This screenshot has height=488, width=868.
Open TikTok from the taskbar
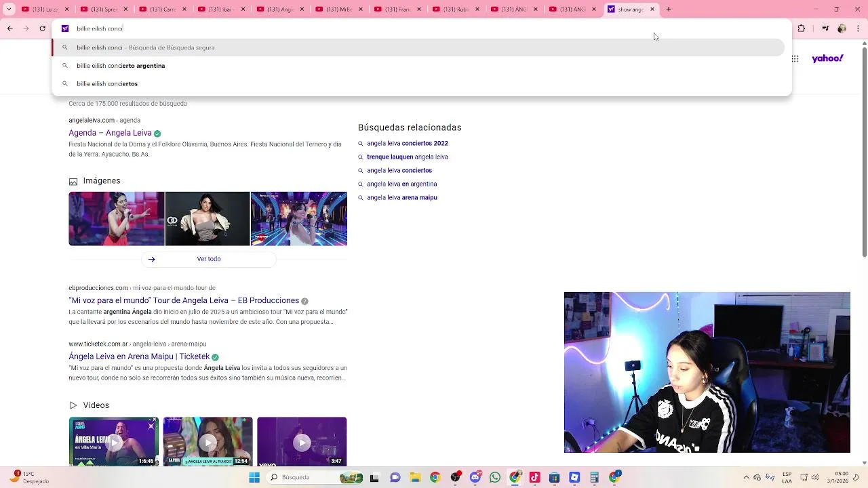534,477
